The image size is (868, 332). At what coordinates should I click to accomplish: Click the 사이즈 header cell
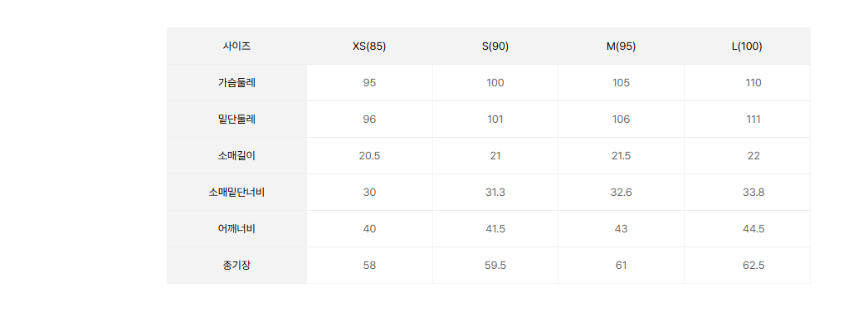[237, 46]
